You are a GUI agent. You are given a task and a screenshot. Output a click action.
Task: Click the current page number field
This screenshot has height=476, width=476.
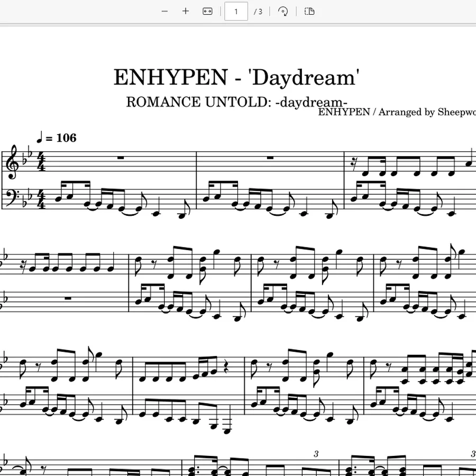pos(236,12)
